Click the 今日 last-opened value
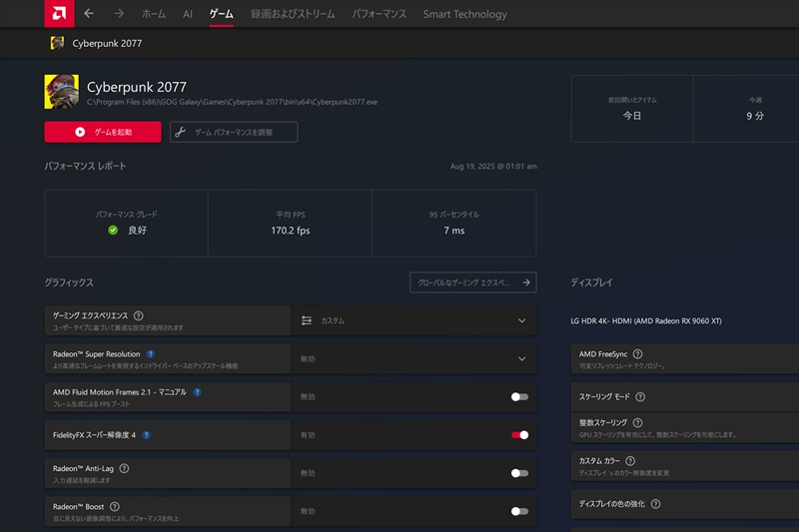 click(x=632, y=116)
